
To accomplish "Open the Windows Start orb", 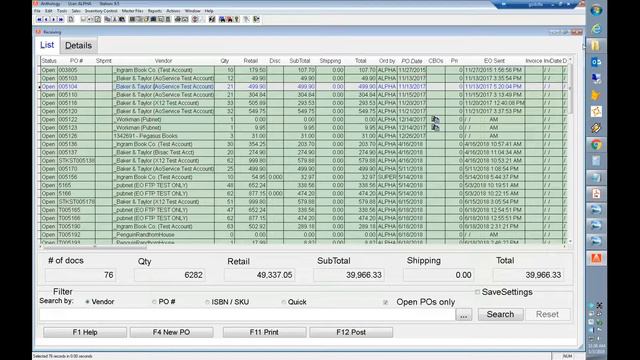I will 596,11.
